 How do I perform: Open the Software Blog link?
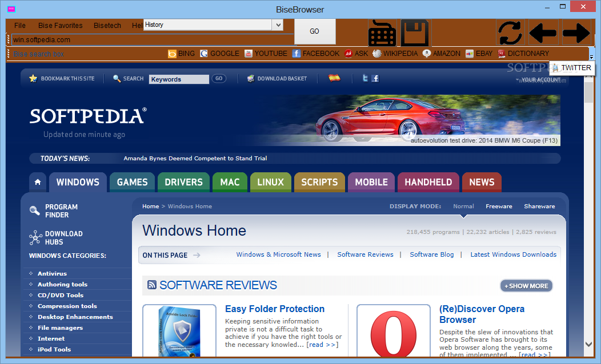[x=431, y=254]
